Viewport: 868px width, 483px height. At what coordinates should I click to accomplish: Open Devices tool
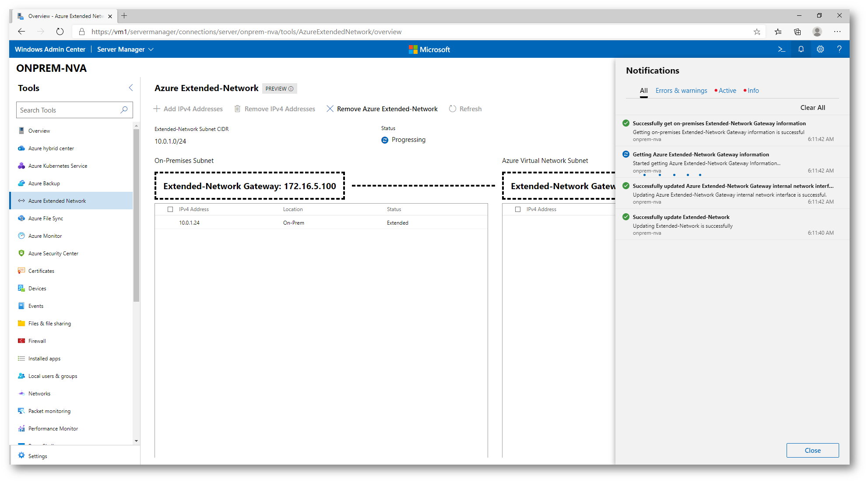(x=71, y=289)
